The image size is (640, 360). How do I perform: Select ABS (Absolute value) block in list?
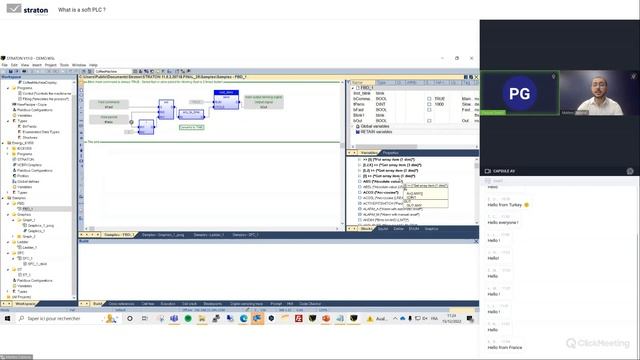(x=383, y=181)
